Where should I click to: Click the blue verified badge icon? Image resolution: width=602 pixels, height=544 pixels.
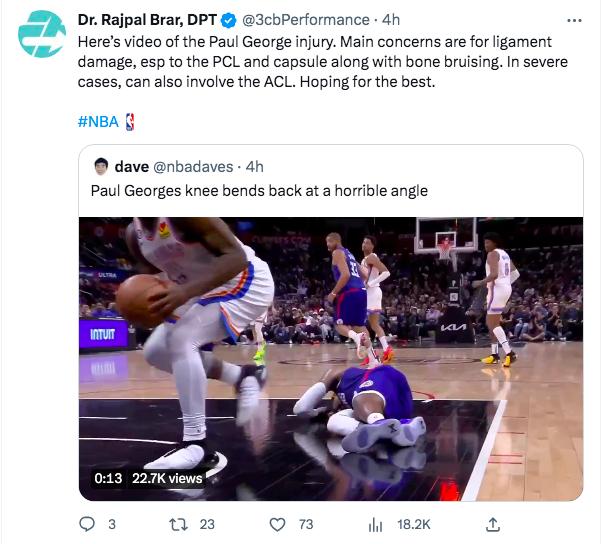pyautogui.click(x=228, y=20)
